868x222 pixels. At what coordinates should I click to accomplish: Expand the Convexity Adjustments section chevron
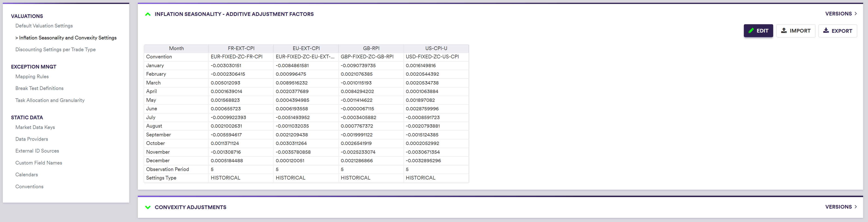point(148,207)
